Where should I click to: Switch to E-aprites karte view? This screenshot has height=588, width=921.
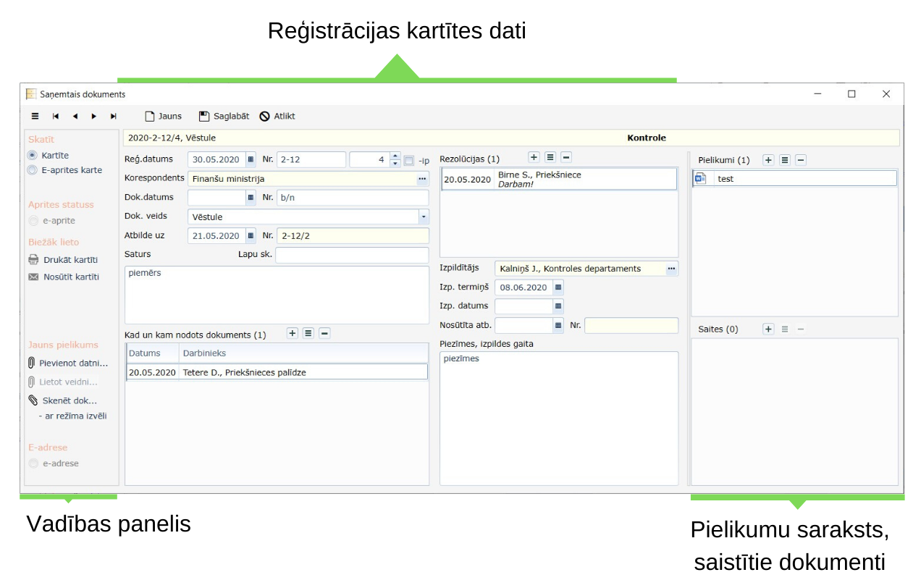(32, 170)
